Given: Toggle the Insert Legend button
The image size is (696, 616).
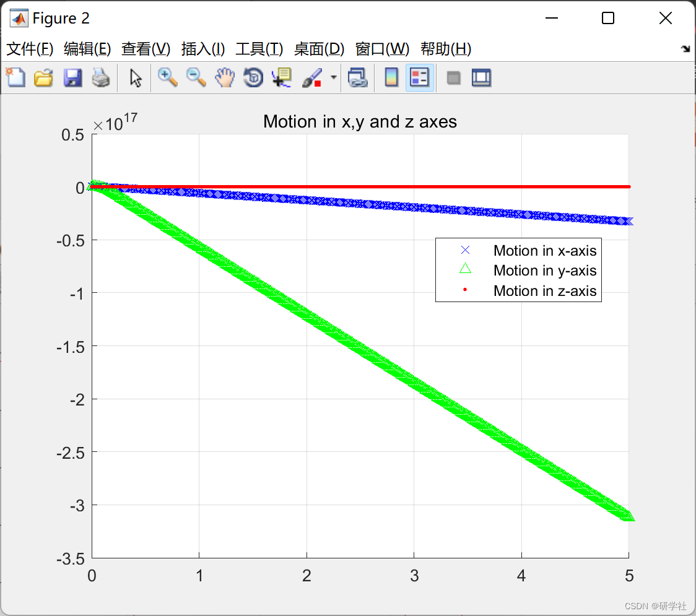Looking at the screenshot, I should pyautogui.click(x=419, y=77).
